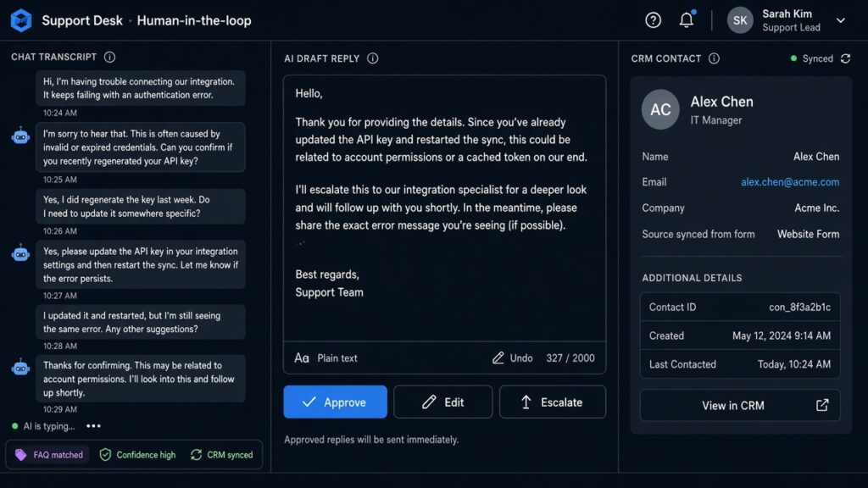
Task: Click the Support Desk title text
Action: (82, 20)
